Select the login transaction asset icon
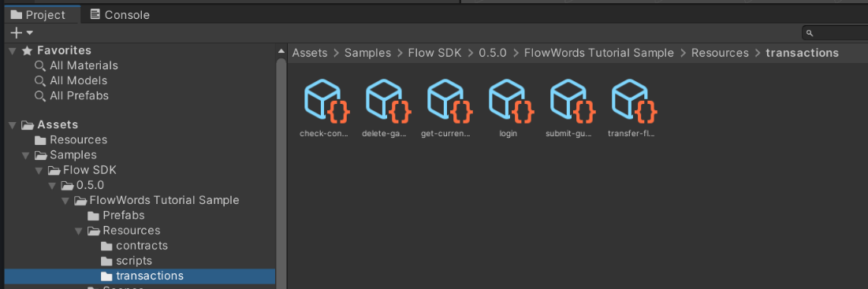 [x=512, y=101]
